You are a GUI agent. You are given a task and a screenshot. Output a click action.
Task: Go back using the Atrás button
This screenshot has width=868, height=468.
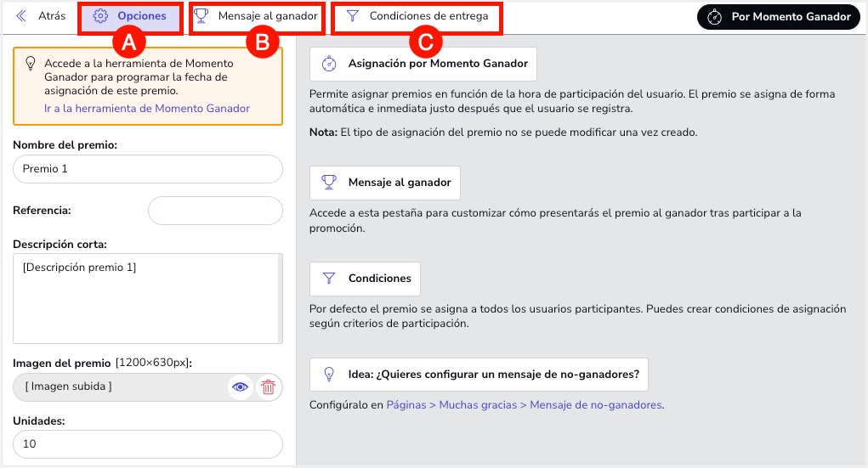(x=51, y=16)
